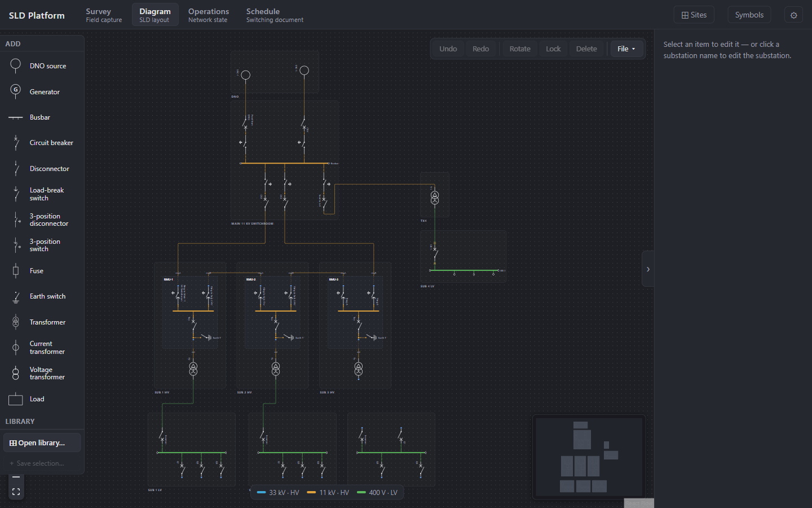Click Open library button
This screenshot has height=508, width=812.
coord(42,443)
